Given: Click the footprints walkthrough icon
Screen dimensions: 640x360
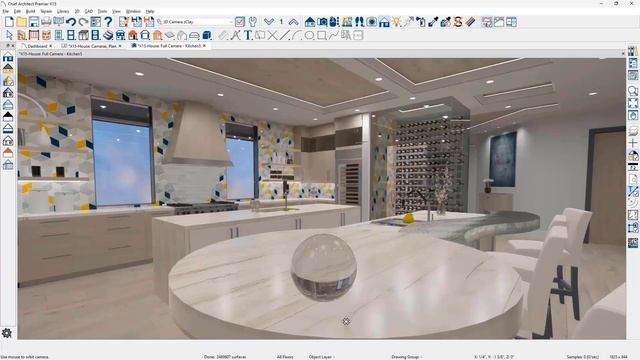Looking at the screenshot, I should click(359, 22).
